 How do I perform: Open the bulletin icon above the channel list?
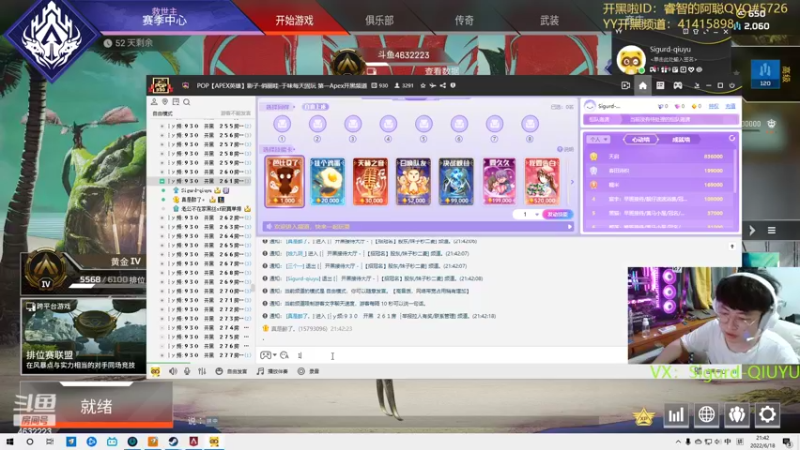click(x=176, y=102)
